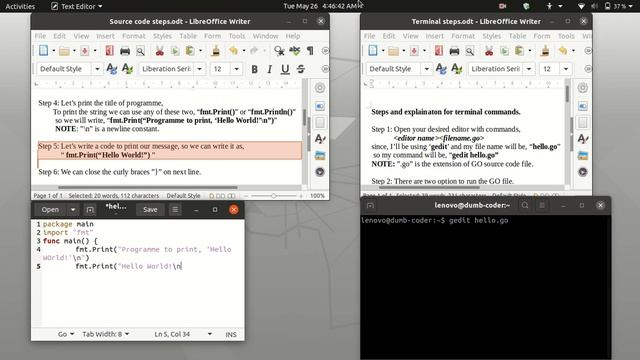Toggle Print Preview in Terminal steps window

(470, 51)
